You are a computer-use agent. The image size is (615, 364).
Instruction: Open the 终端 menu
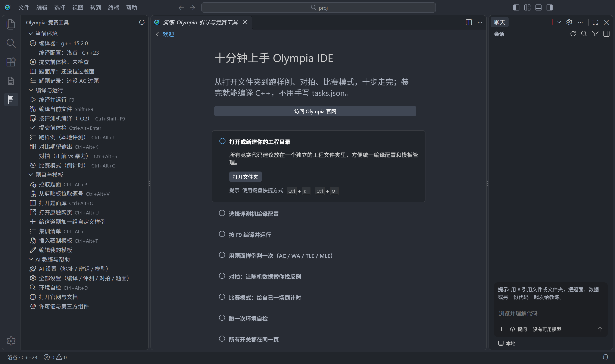[x=114, y=8]
